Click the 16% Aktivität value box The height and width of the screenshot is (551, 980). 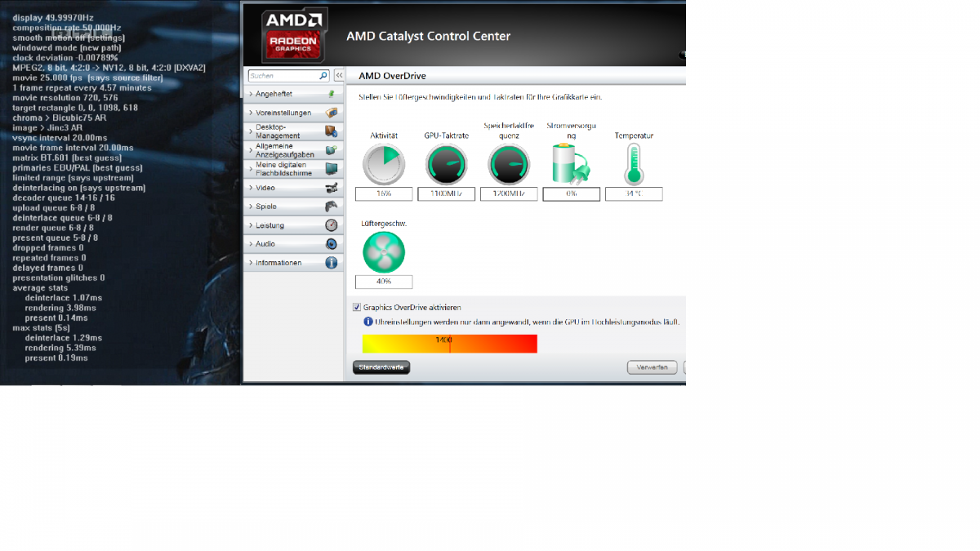(x=383, y=194)
